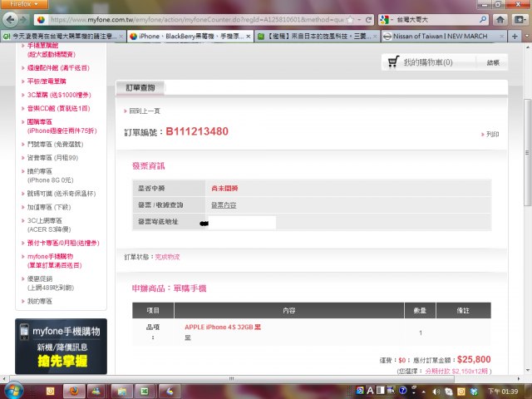Bookmark this page with the star icon
Image resolution: width=532 pixels, height=399 pixels.
click(350, 20)
